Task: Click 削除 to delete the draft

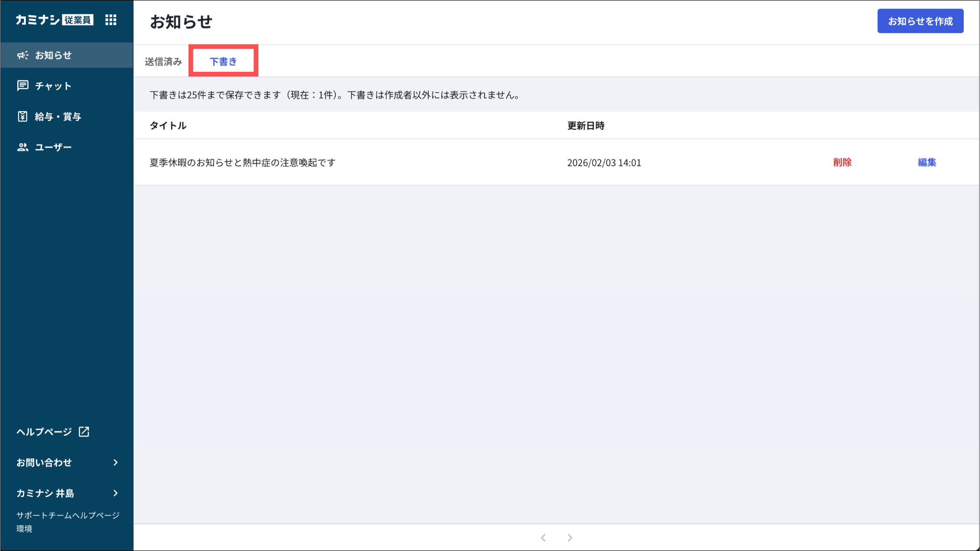Action: tap(842, 162)
